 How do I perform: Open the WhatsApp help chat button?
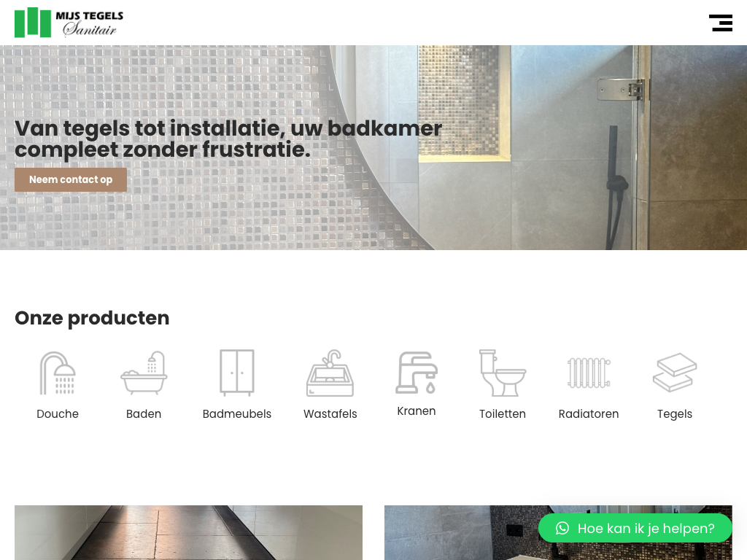coord(635,528)
